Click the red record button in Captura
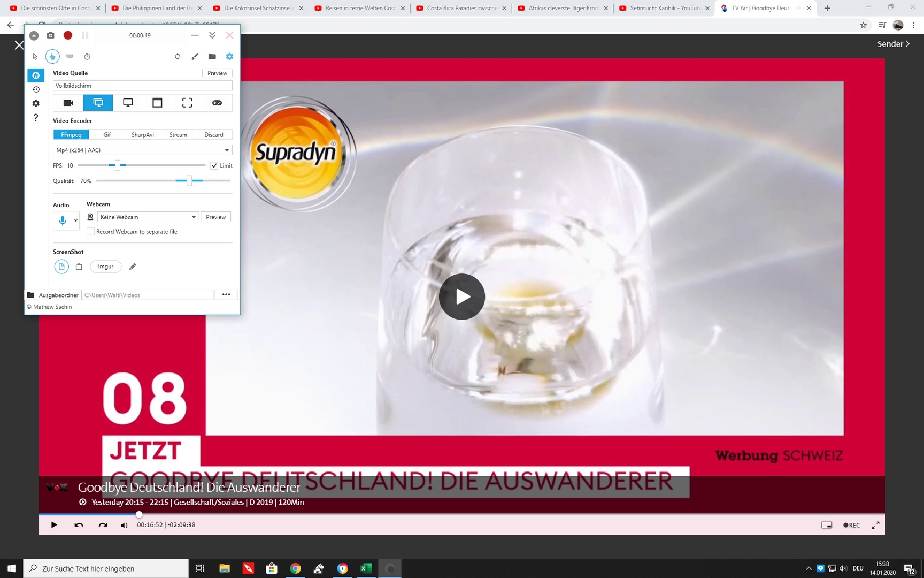The image size is (924, 578). click(x=68, y=35)
